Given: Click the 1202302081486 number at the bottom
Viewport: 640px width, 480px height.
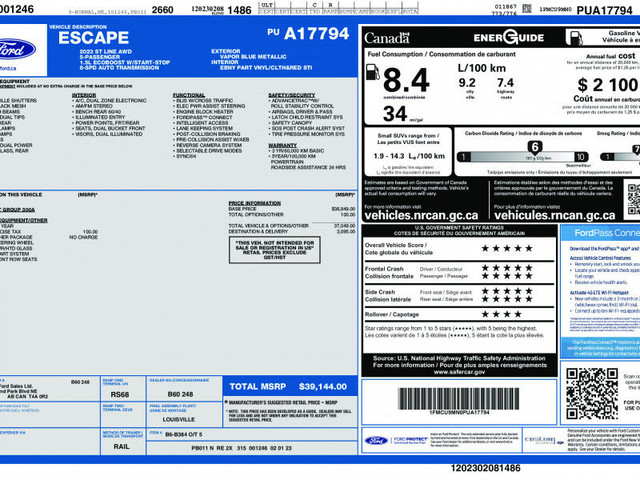Looking at the screenshot, I should pos(485,468).
